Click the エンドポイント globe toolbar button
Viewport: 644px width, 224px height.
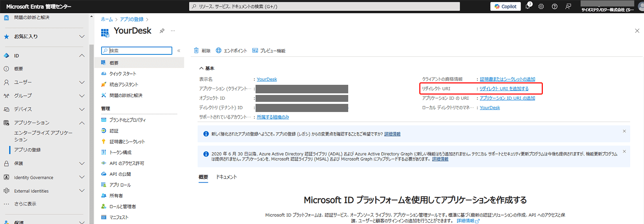click(231, 51)
